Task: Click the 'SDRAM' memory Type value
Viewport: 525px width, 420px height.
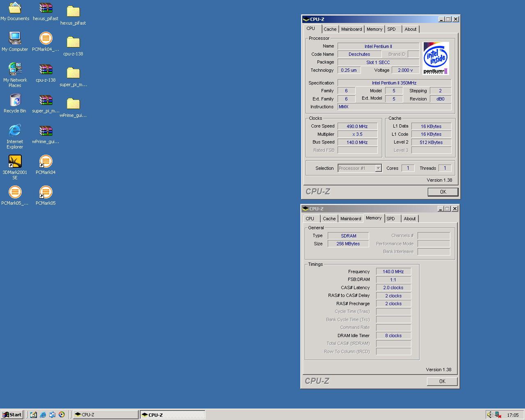Action: (x=349, y=236)
